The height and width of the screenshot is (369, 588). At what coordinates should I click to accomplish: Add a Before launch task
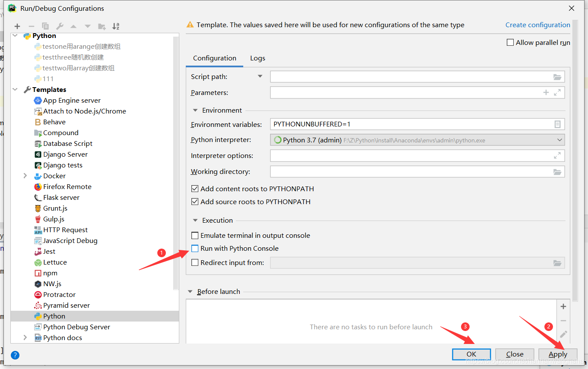pyautogui.click(x=563, y=306)
